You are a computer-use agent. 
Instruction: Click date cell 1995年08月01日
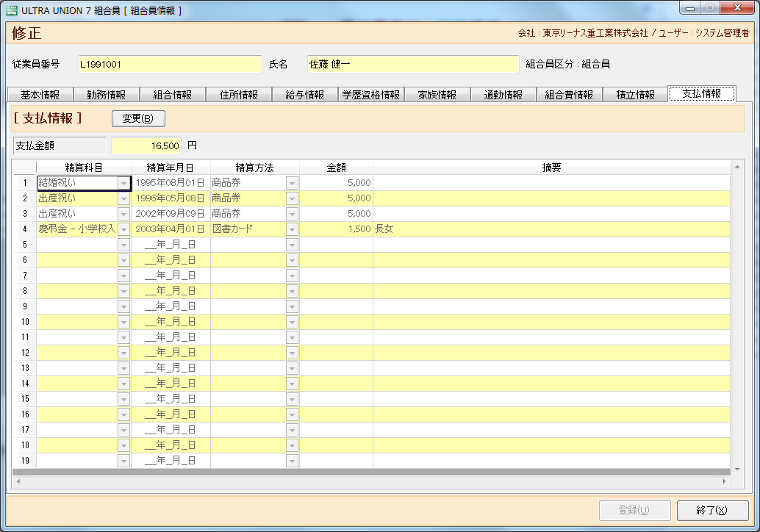pyautogui.click(x=171, y=183)
